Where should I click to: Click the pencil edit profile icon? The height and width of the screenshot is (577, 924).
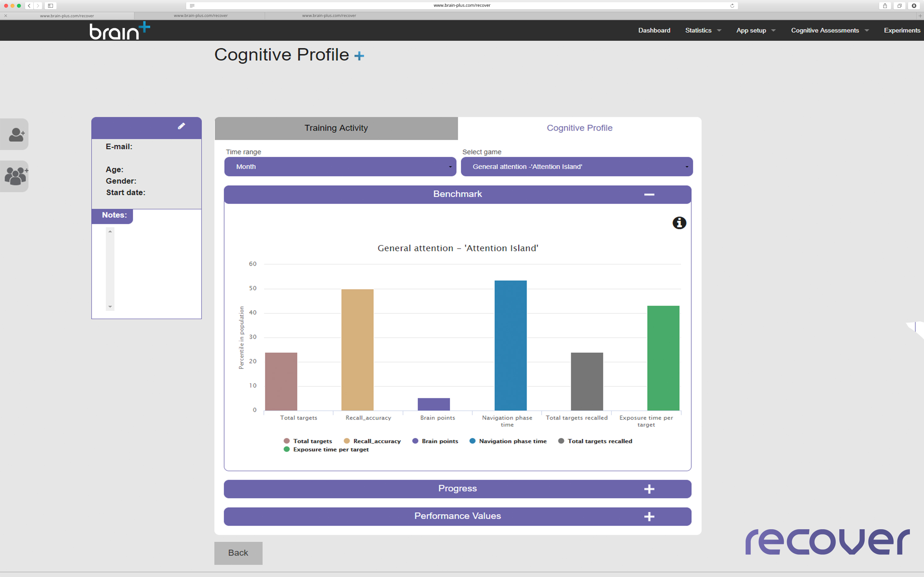point(181,126)
